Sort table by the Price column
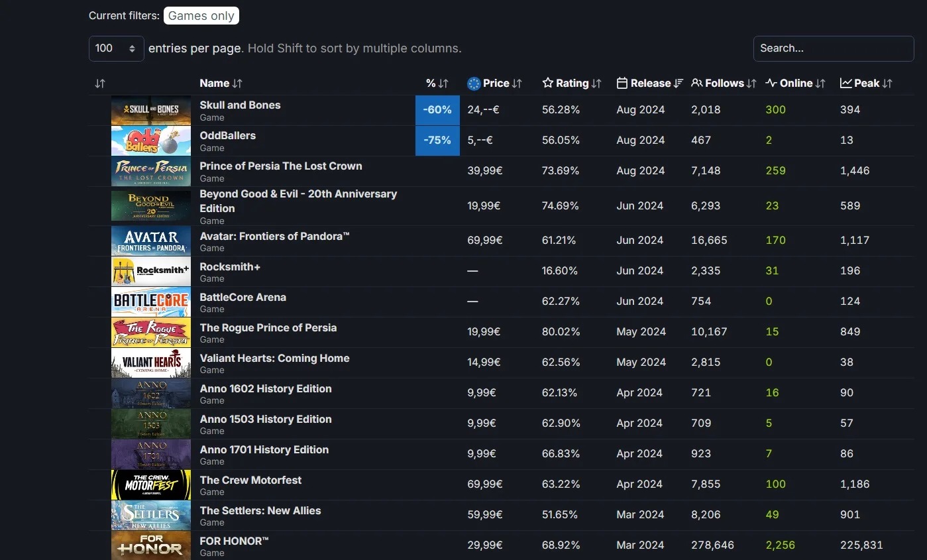Viewport: 927px width, 560px height. (494, 84)
